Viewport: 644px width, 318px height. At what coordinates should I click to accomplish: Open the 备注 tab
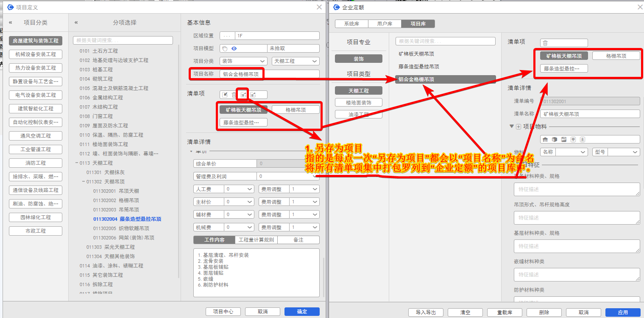point(298,240)
